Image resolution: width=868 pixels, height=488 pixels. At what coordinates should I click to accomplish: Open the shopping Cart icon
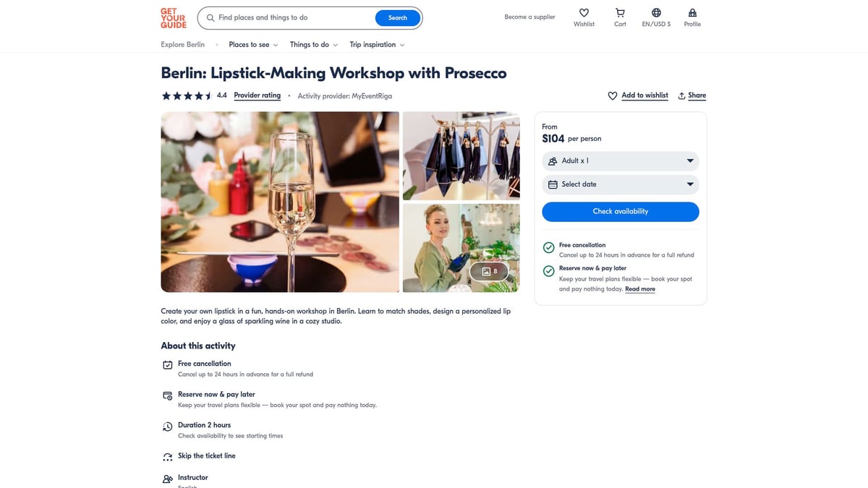(620, 13)
